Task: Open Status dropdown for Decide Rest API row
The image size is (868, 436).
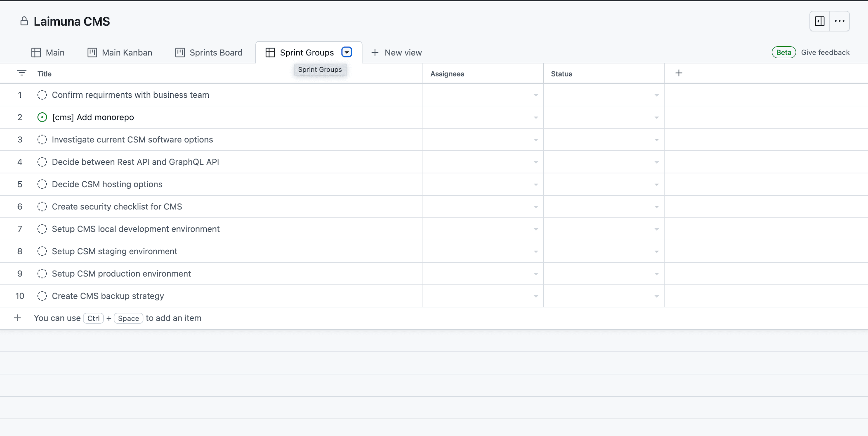Action: (656, 163)
